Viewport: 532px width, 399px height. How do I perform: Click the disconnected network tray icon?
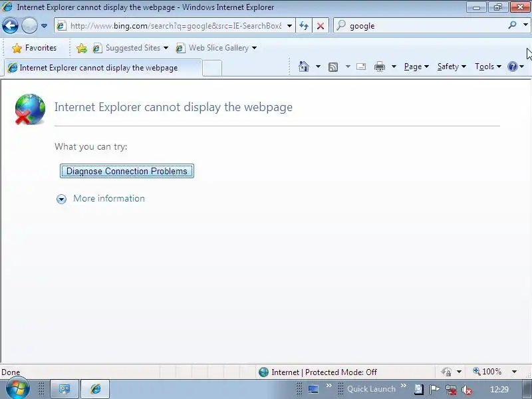pos(451,390)
